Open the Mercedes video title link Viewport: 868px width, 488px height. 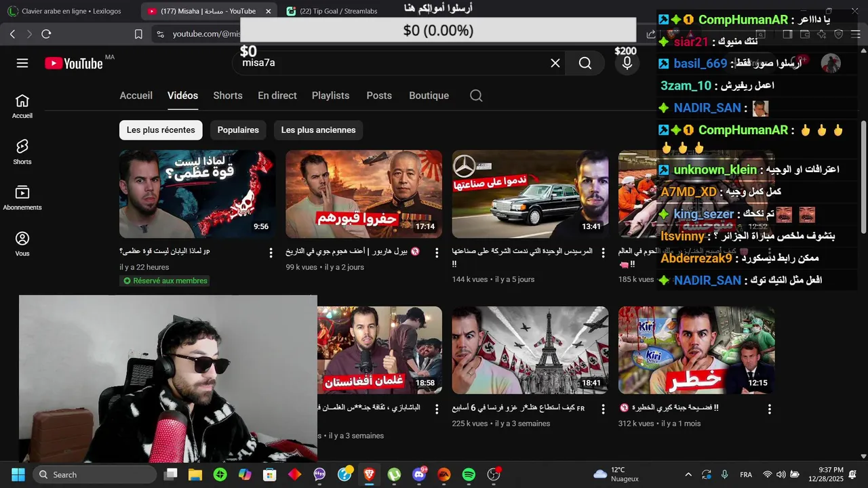click(x=522, y=257)
